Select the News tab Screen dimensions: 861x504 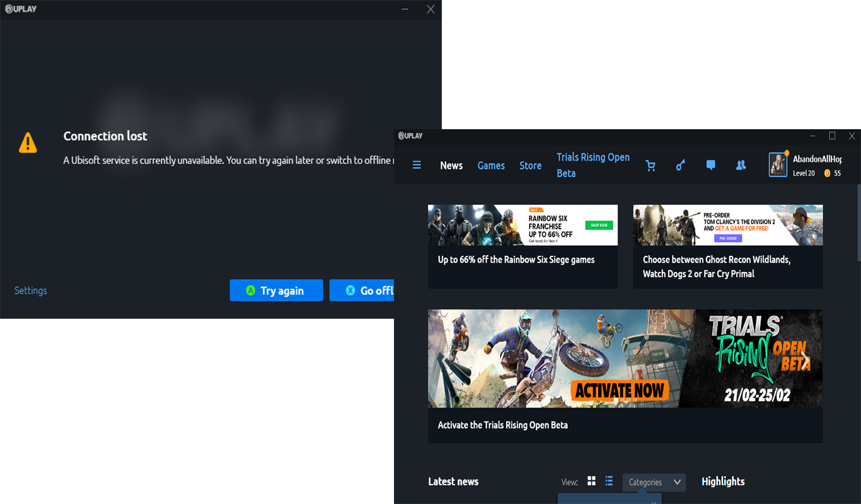click(451, 166)
